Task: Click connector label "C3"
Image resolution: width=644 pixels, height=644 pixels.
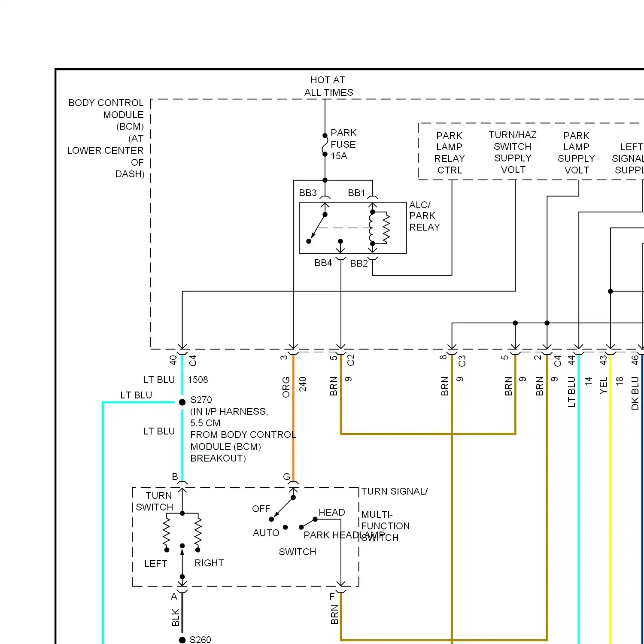Action: pos(462,361)
